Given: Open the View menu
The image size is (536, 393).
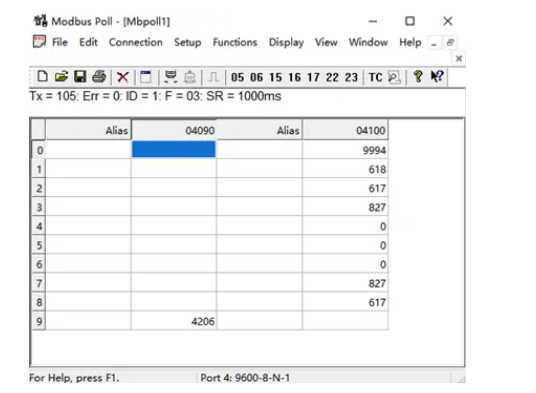Looking at the screenshot, I should point(326,42).
